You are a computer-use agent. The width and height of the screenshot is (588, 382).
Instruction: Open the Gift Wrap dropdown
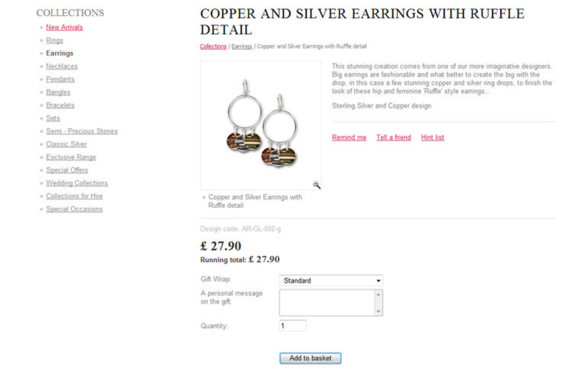[331, 280]
